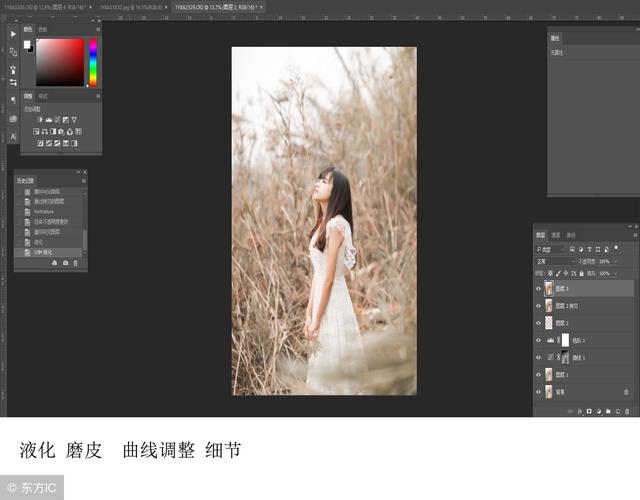Image resolution: width=640 pixels, height=500 pixels.
Task: Hide the top layer via eye icon
Action: (538, 289)
